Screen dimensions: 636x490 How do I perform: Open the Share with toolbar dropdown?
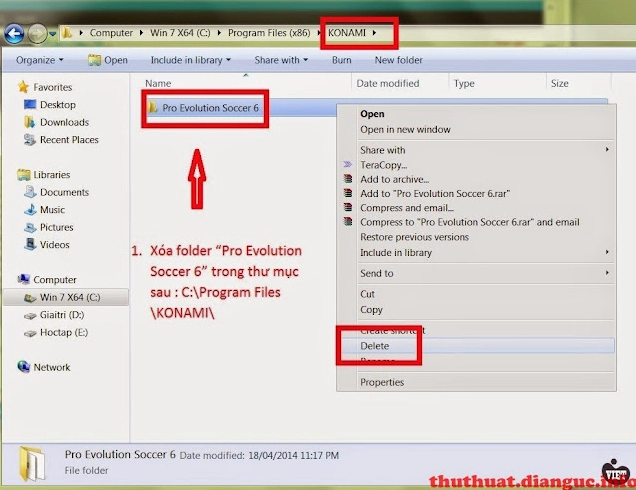click(x=281, y=60)
